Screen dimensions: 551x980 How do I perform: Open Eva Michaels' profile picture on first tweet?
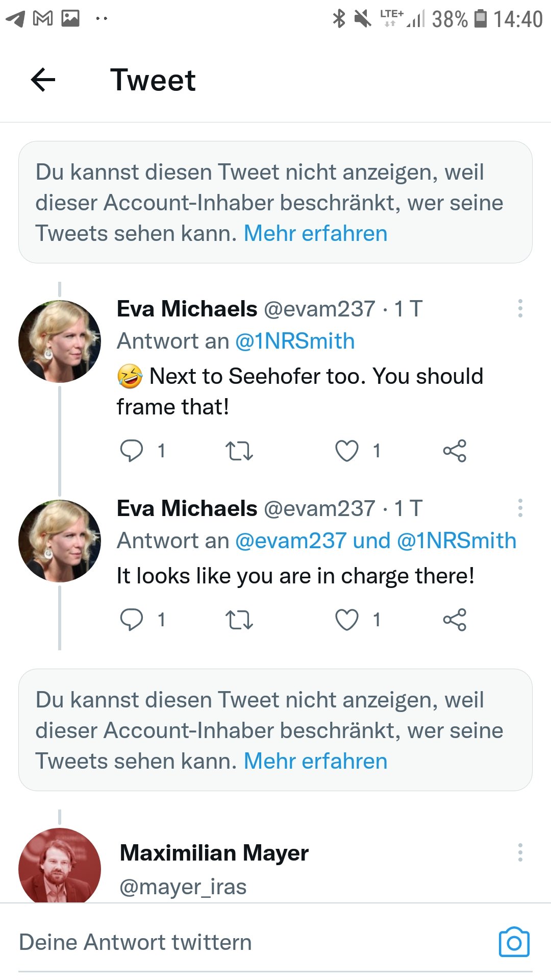tap(60, 341)
